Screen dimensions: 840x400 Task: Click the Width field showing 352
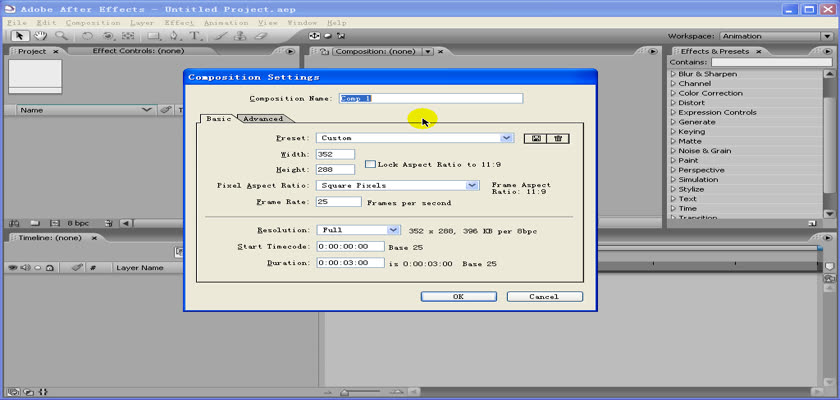click(335, 154)
